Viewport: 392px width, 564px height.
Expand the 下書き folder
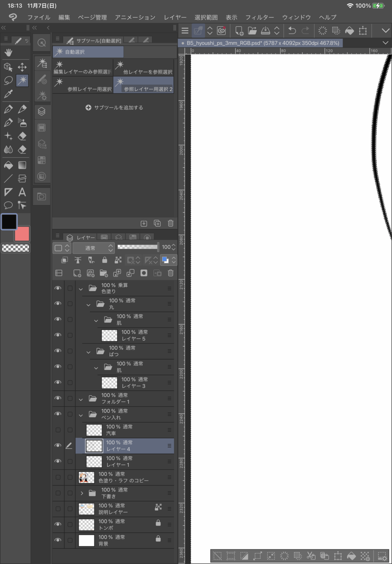[x=82, y=493]
